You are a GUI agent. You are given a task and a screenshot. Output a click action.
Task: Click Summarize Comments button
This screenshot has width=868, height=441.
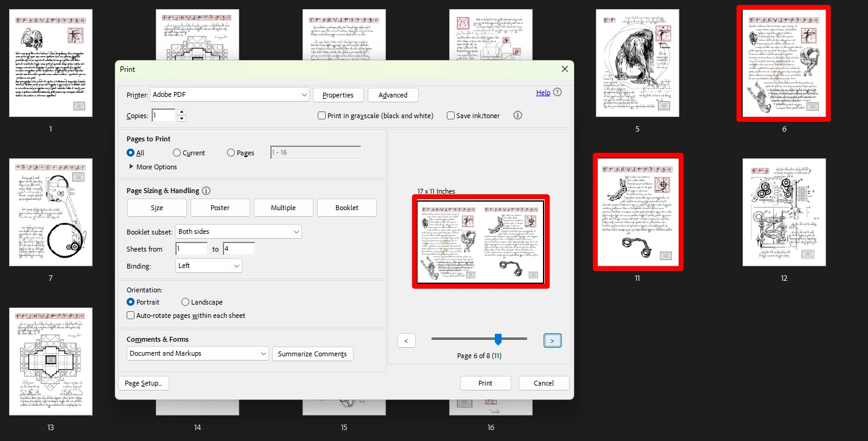[313, 354]
